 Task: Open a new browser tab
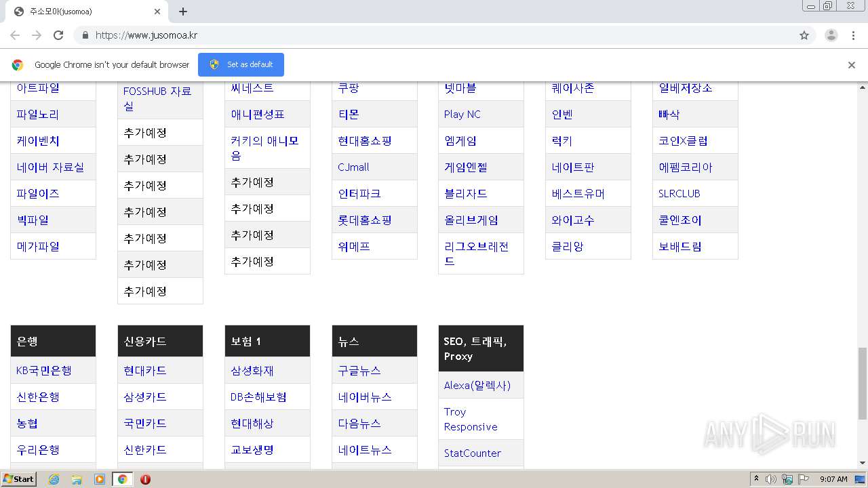pos(183,12)
